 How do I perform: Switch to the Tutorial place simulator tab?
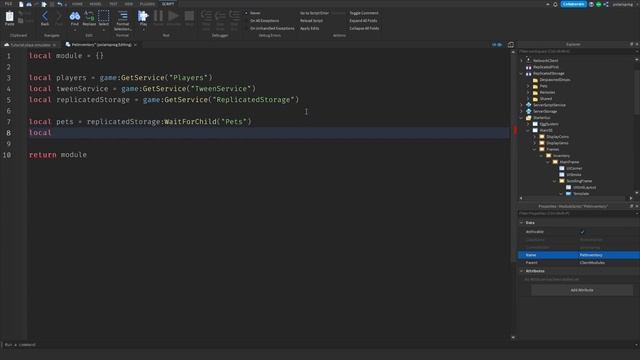(30, 44)
